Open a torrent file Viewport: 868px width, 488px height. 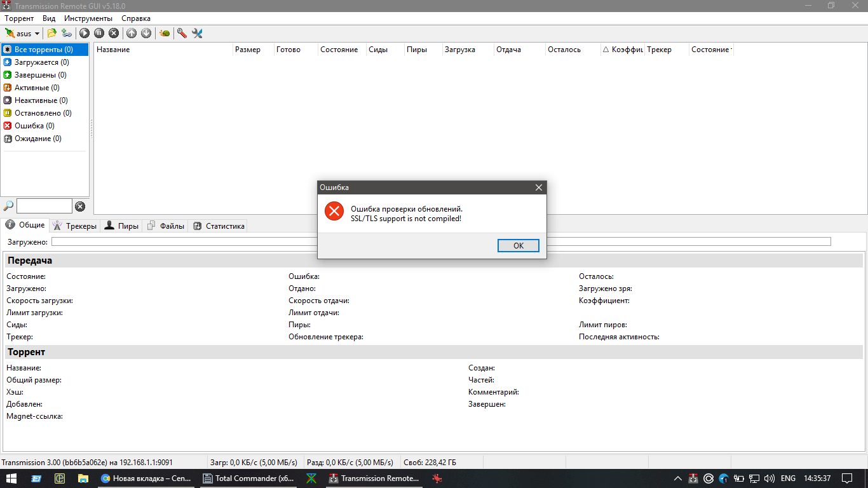coord(51,33)
